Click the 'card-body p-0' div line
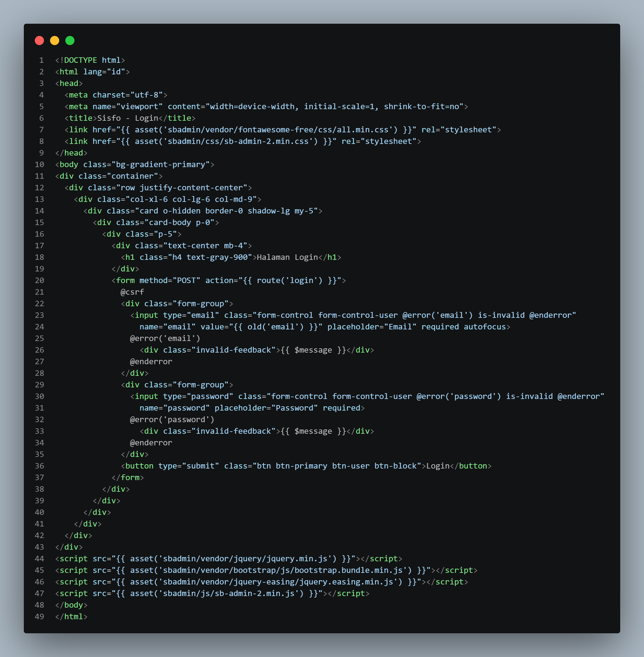The height and width of the screenshot is (657, 644). pos(156,222)
